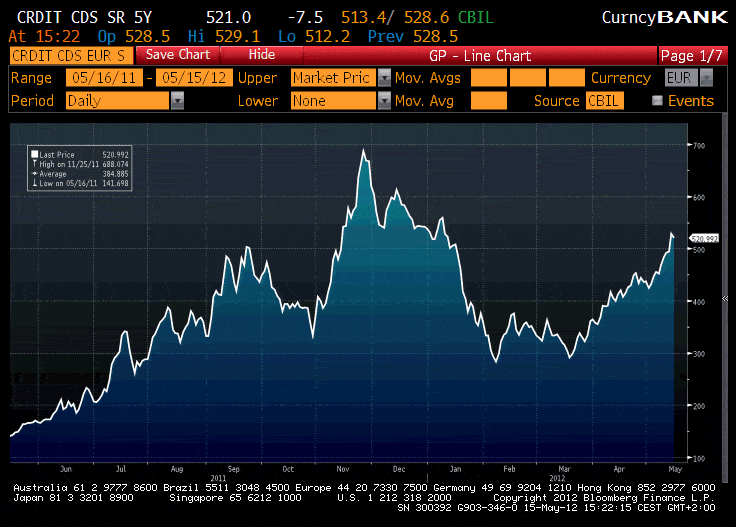Open the Period Daily dropdown arrow
The image size is (736, 527).
(177, 100)
